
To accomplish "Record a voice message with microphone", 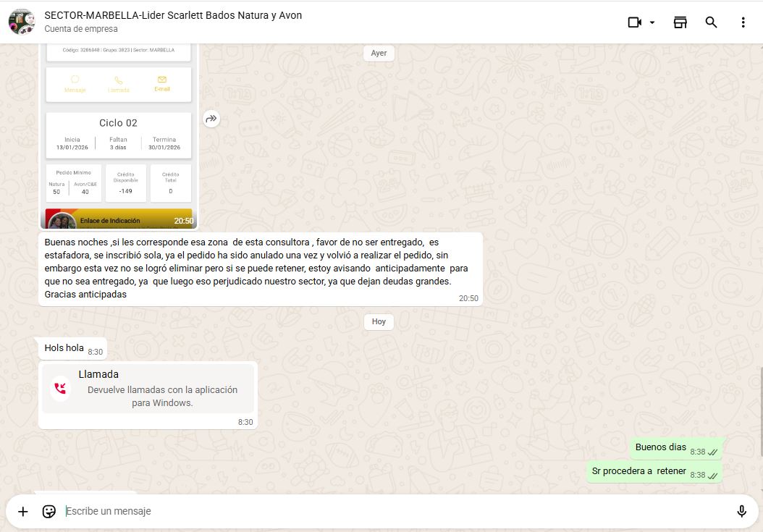I will pyautogui.click(x=741, y=511).
